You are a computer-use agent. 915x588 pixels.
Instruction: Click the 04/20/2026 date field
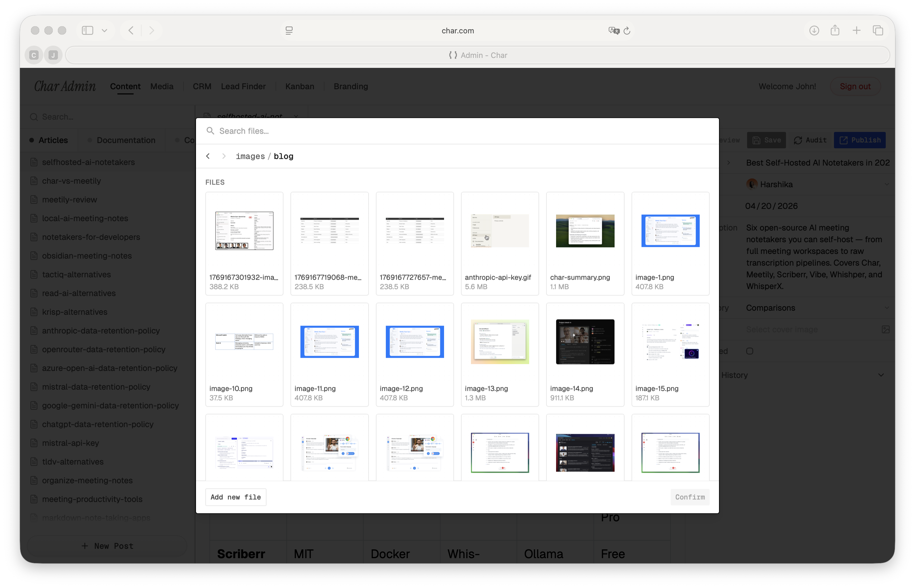pos(771,206)
